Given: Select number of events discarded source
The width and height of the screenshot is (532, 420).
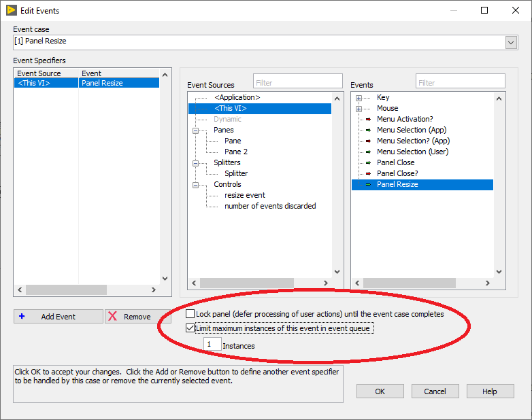Looking at the screenshot, I should (270, 206).
